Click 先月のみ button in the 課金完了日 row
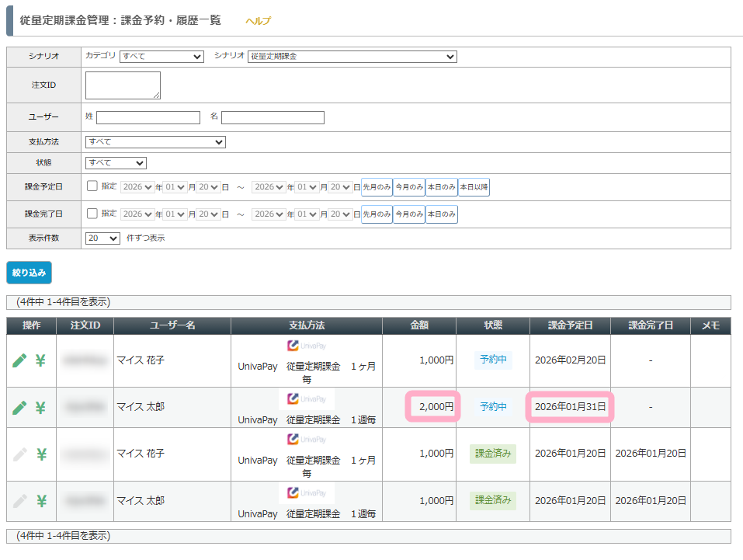This screenshot has width=743, height=560. [377, 214]
